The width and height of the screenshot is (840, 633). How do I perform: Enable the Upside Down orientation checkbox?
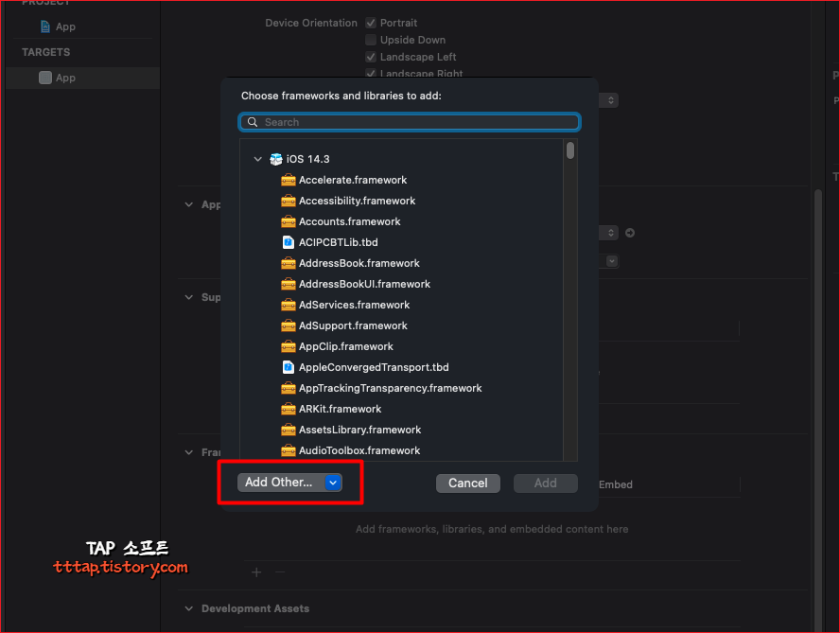(x=371, y=40)
